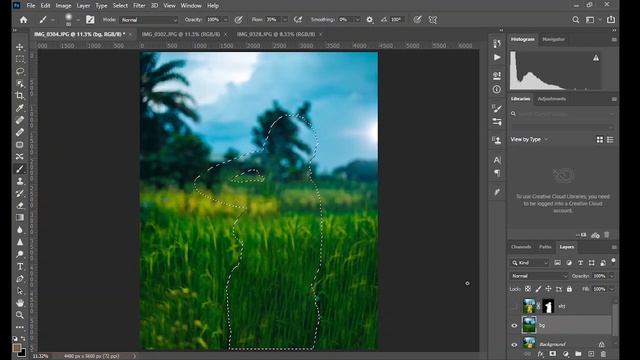This screenshot has height=360, width=640.
Task: Select the Path Selection tool
Action: pos(20,291)
